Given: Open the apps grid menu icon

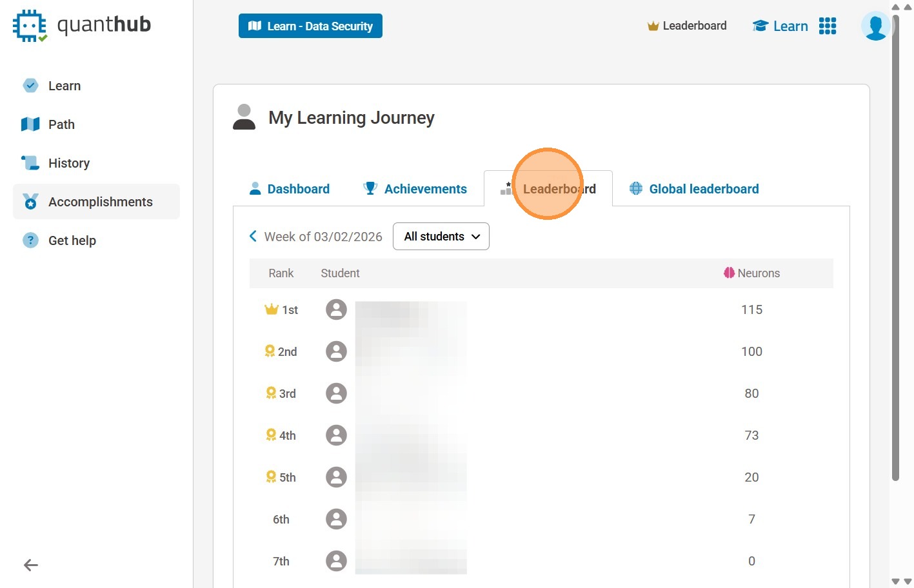Looking at the screenshot, I should tap(827, 26).
